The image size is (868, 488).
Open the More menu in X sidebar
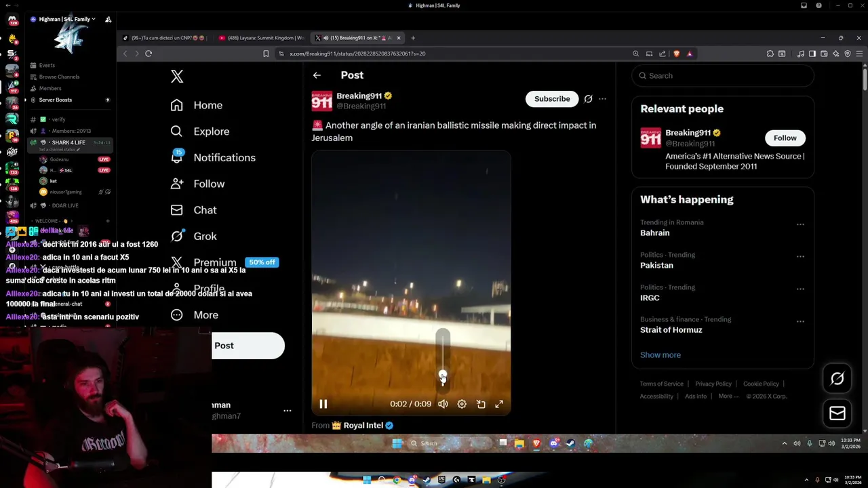[x=195, y=315]
